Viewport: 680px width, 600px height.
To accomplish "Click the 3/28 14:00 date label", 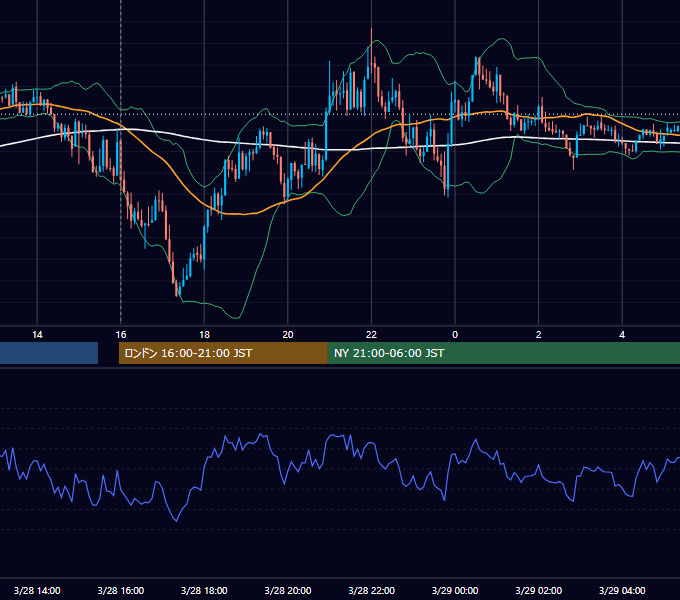I will [37, 590].
